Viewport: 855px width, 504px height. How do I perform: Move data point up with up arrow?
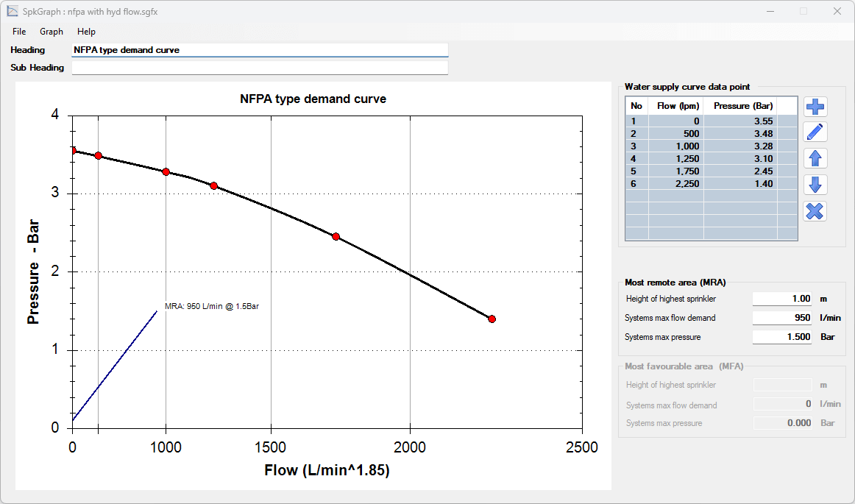tap(815, 158)
